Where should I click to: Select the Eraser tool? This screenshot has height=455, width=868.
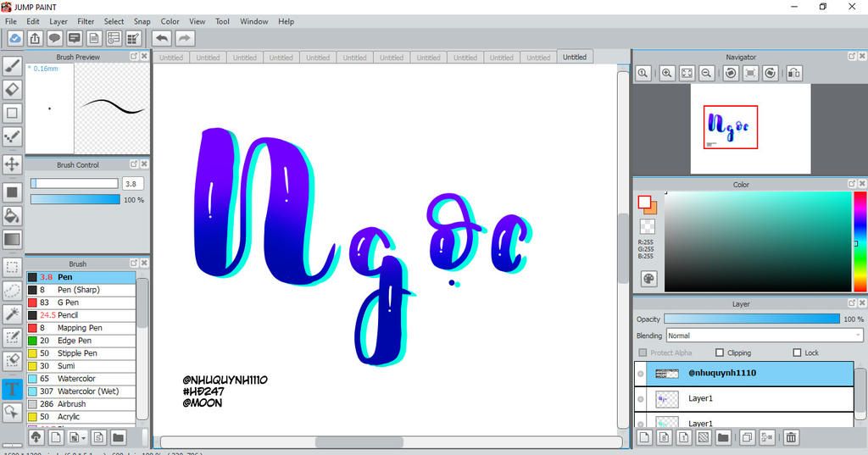pyautogui.click(x=12, y=89)
